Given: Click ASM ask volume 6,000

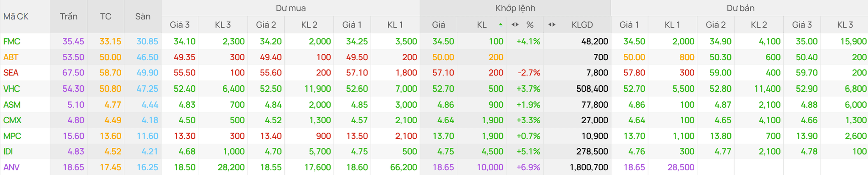Looking at the screenshot, I should coord(856,105).
